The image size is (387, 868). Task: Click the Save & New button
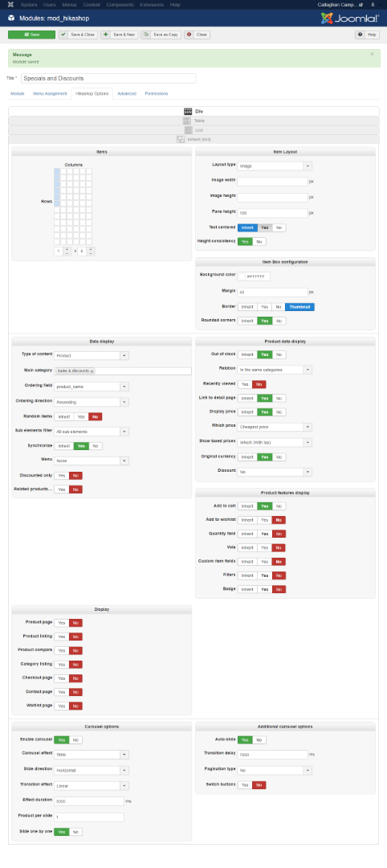(120, 35)
